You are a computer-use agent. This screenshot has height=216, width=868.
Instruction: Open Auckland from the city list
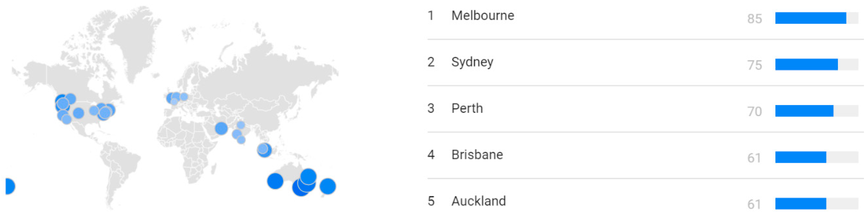click(x=479, y=201)
